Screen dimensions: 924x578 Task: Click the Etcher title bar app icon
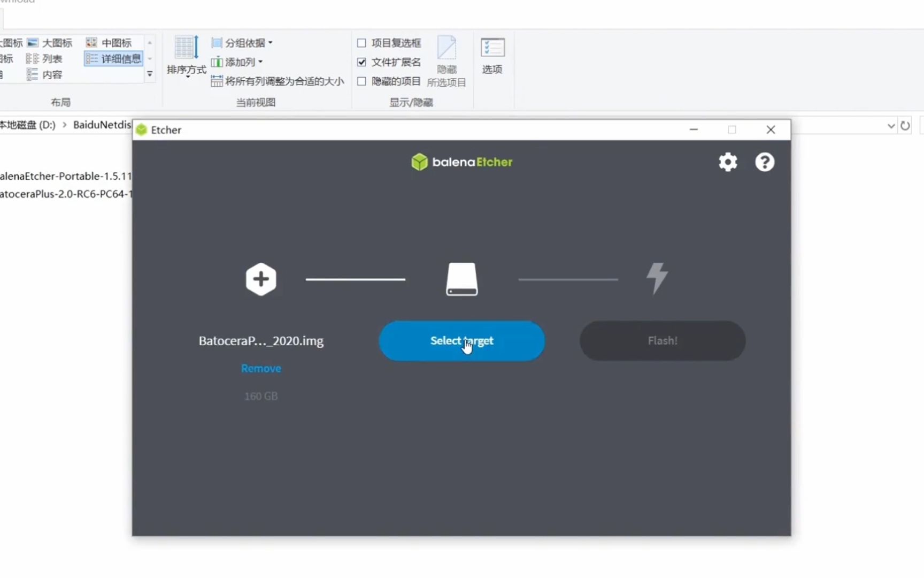tap(141, 130)
